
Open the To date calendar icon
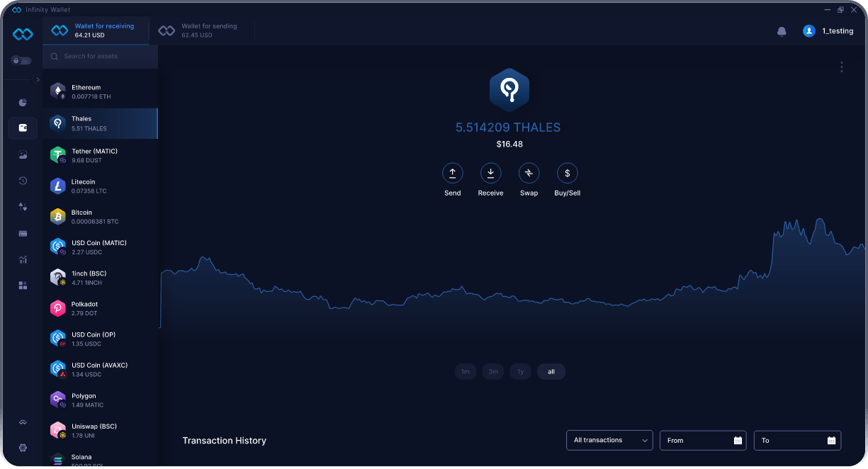pos(831,441)
